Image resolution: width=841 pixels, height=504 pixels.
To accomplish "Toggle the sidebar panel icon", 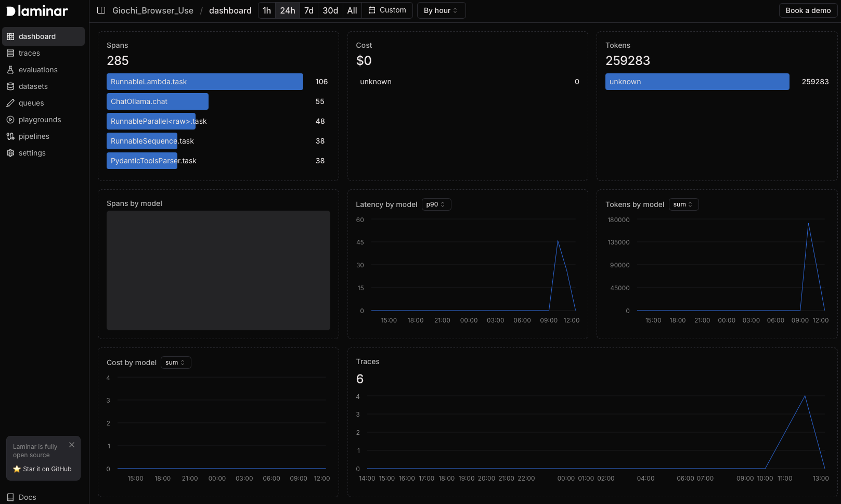I will pyautogui.click(x=101, y=10).
